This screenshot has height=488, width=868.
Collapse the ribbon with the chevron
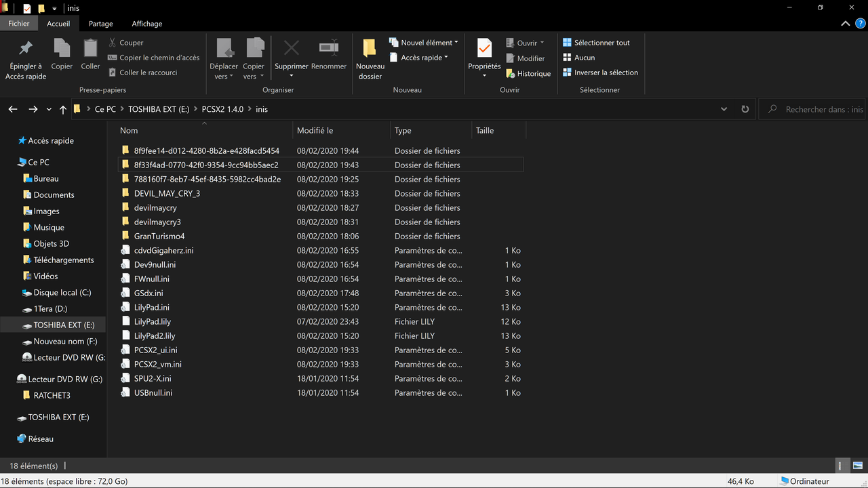pyautogui.click(x=845, y=24)
